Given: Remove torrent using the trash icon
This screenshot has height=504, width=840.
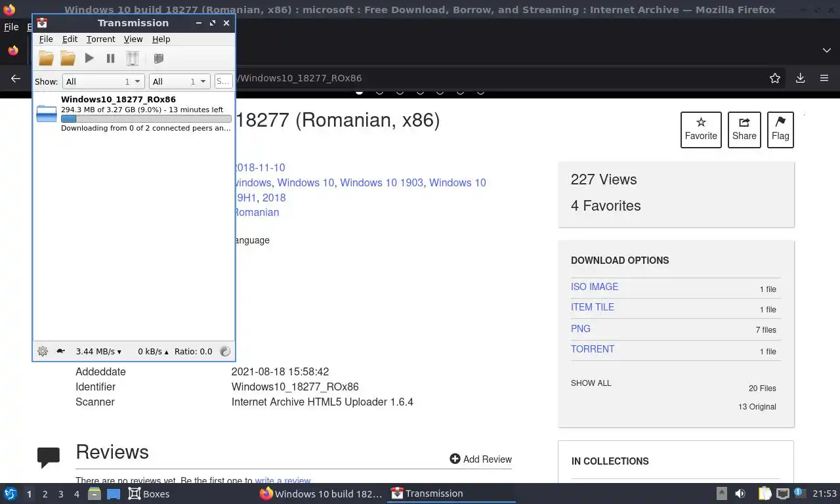Looking at the screenshot, I should pyautogui.click(x=133, y=58).
